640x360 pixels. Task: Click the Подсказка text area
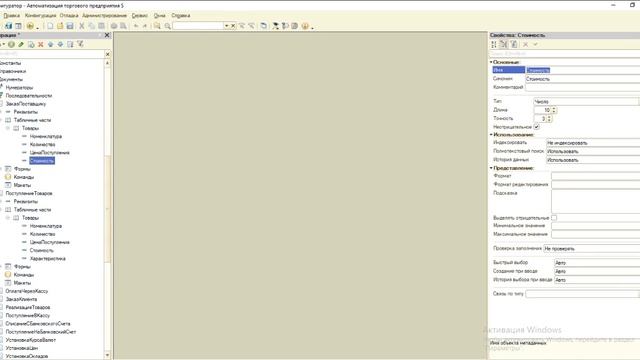click(596, 201)
